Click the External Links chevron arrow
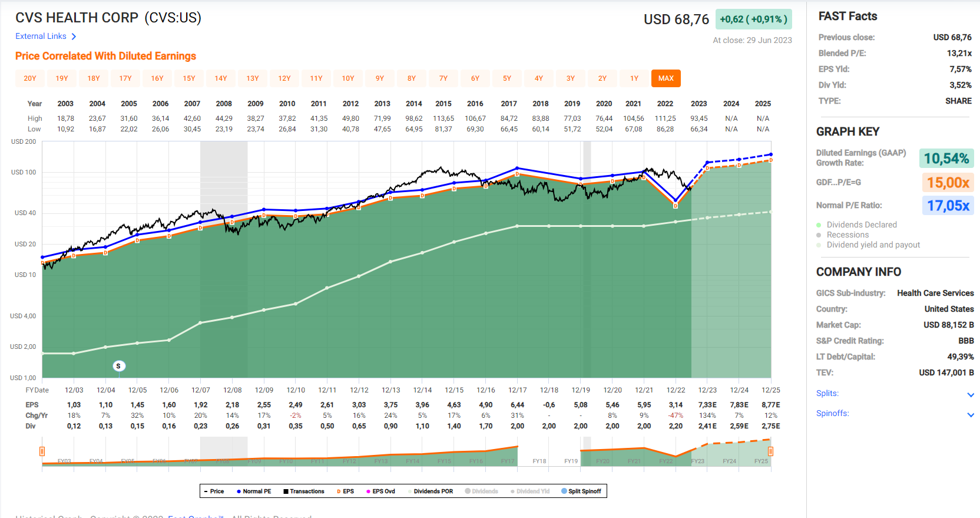Screen dimensions: 980x518 tap(74, 37)
